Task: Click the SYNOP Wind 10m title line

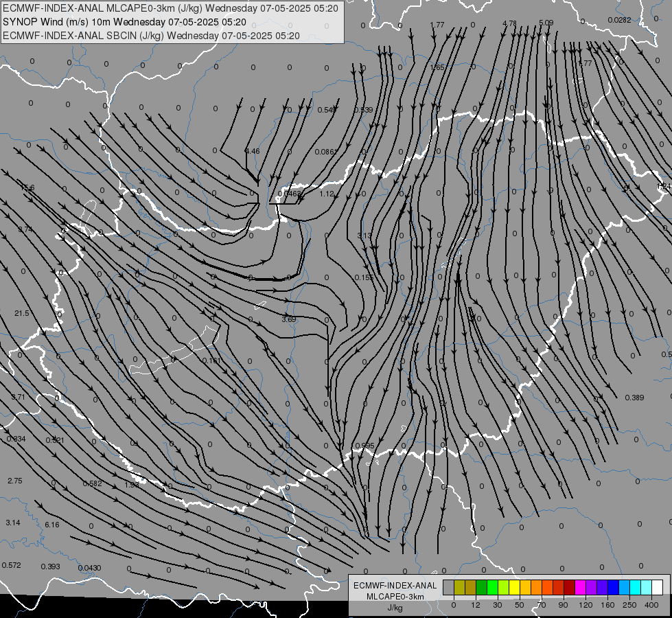Action: tap(124, 22)
